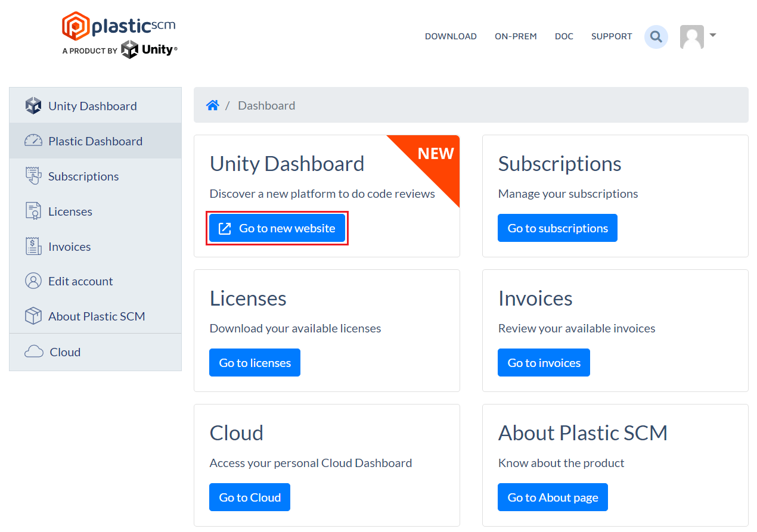Click 'Know about the product' text
Viewport: 757px width, 532px height.
561,463
